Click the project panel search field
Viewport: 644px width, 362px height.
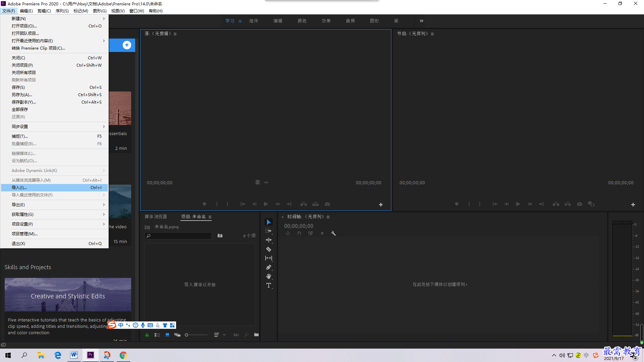tap(178, 236)
